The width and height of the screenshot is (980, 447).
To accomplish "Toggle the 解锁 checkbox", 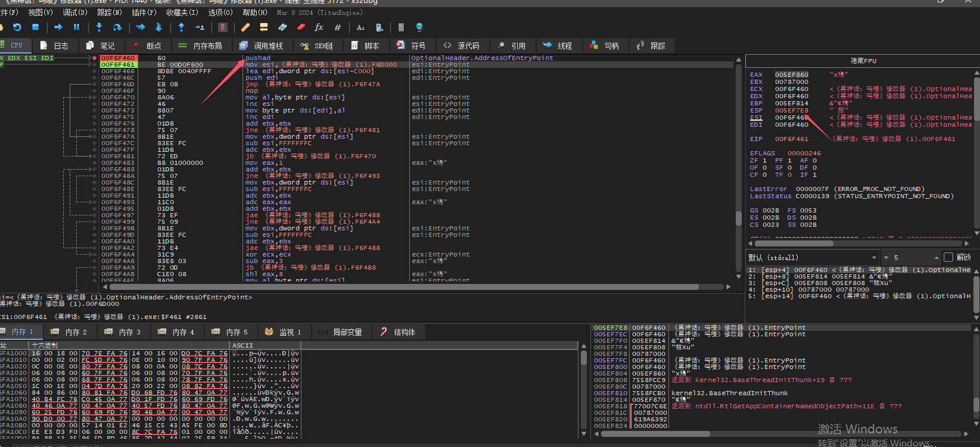I will click(x=949, y=257).
